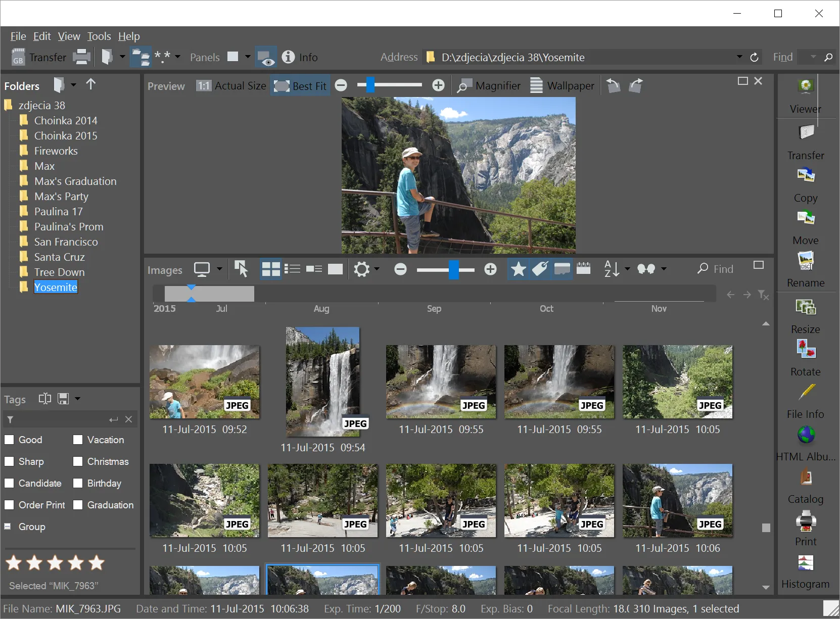Activate the Magnifier in the preview
Screen dimensions: 840x619
click(488, 85)
